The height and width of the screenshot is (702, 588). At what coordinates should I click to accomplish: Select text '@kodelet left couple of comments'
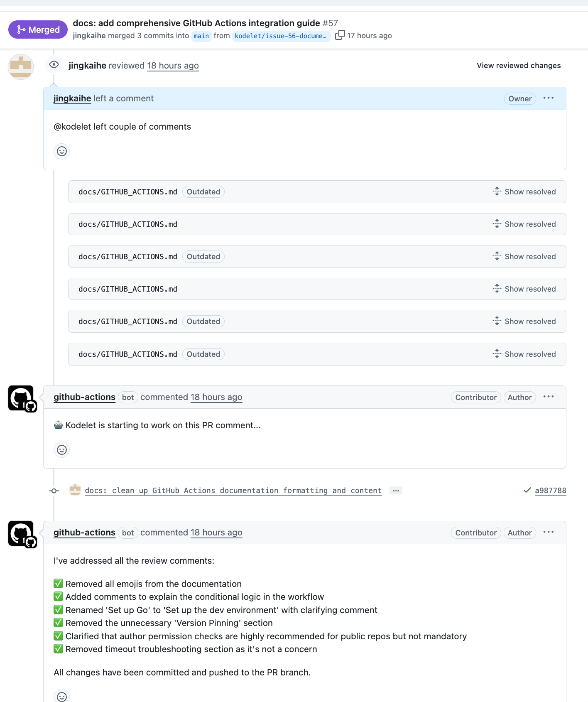(122, 127)
